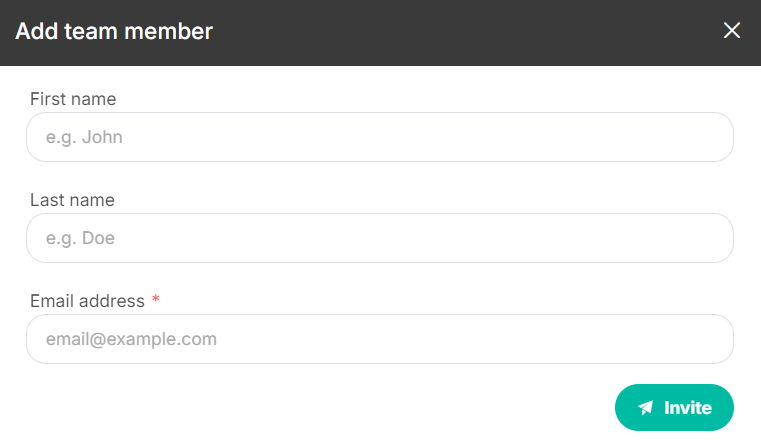This screenshot has height=443, width=761.
Task: Click the dark header bar
Action: (380, 33)
